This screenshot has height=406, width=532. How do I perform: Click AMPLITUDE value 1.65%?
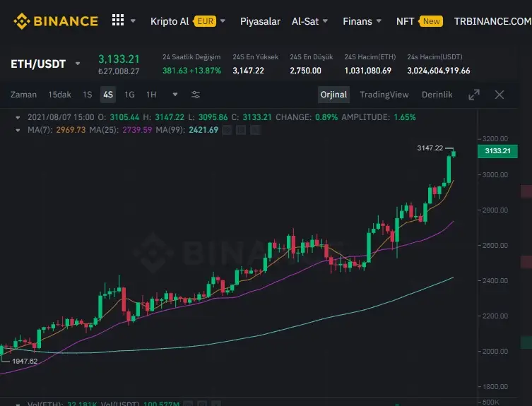point(404,117)
